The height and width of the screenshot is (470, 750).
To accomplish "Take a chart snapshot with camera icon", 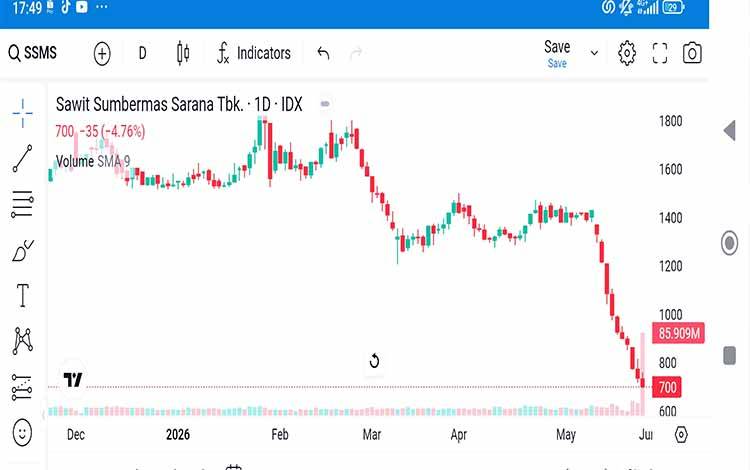I will click(x=692, y=53).
